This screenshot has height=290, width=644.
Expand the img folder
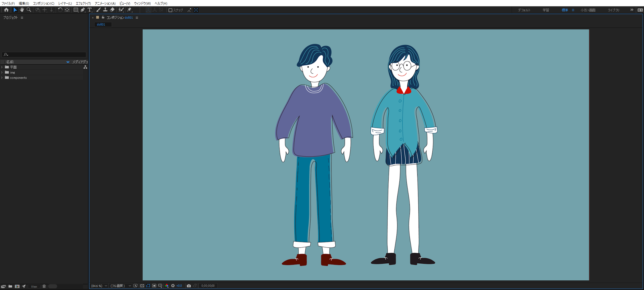coord(2,72)
